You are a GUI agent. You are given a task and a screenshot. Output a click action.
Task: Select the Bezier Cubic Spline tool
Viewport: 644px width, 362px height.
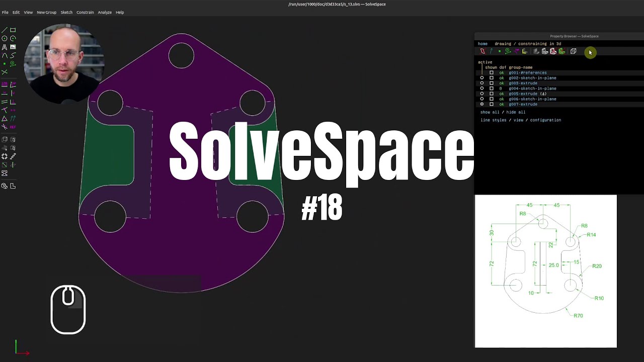[x=13, y=55]
